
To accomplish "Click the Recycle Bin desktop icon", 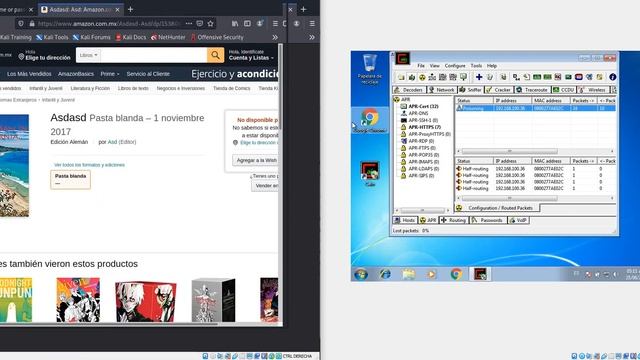I will click(370, 69).
